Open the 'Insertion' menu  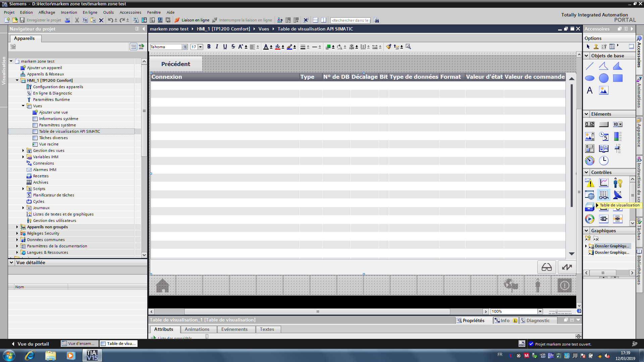point(69,12)
